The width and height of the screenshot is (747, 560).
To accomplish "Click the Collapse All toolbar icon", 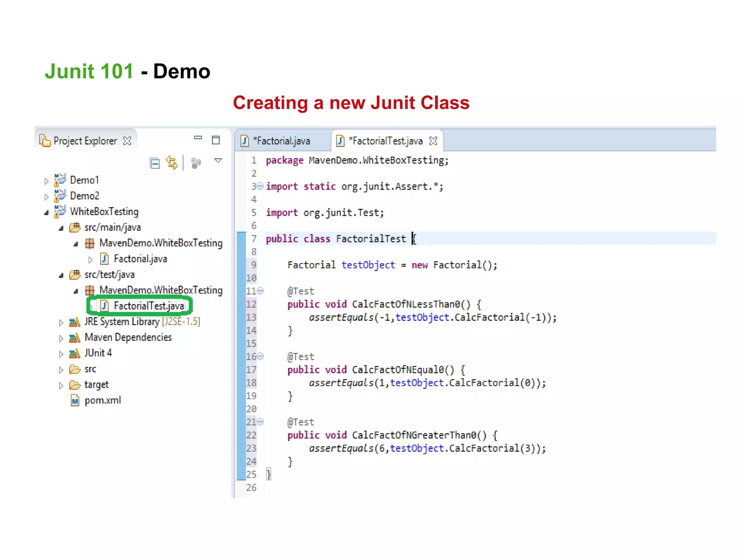I will 155,163.
